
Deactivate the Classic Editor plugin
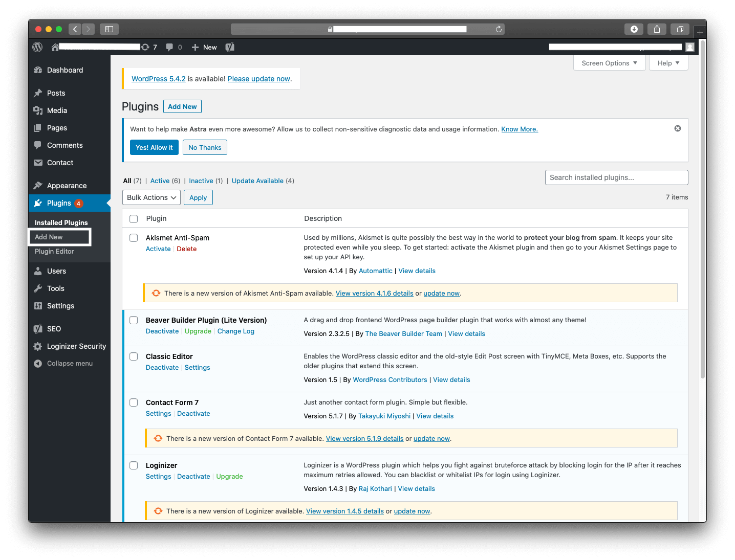click(x=162, y=368)
